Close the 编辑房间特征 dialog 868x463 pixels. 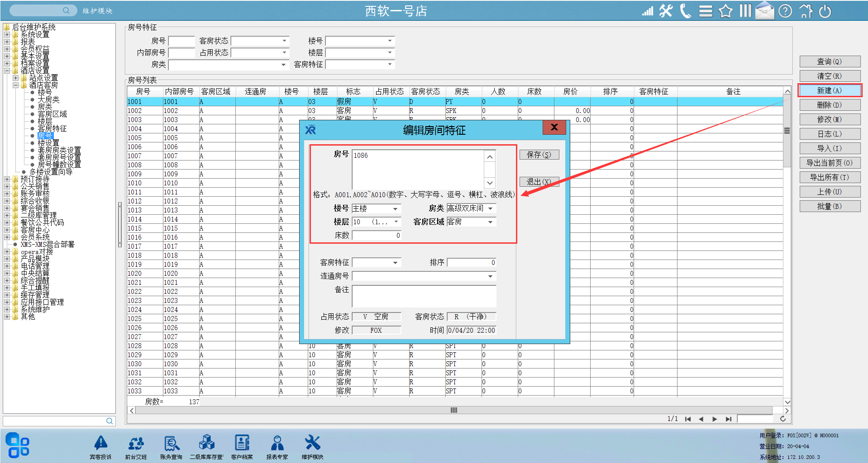click(554, 128)
